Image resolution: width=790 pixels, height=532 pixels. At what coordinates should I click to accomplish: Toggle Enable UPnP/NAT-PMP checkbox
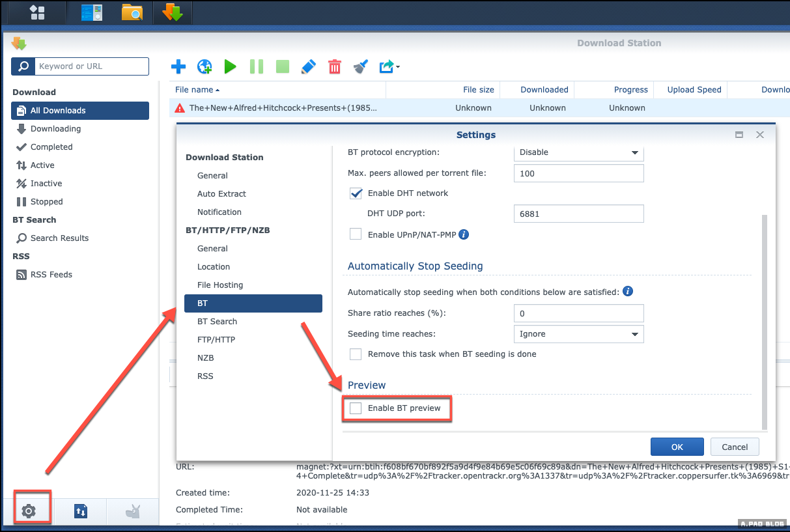click(356, 234)
